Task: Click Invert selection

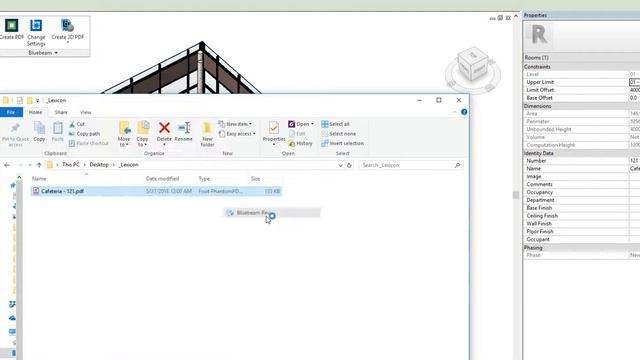Action: tap(342, 143)
